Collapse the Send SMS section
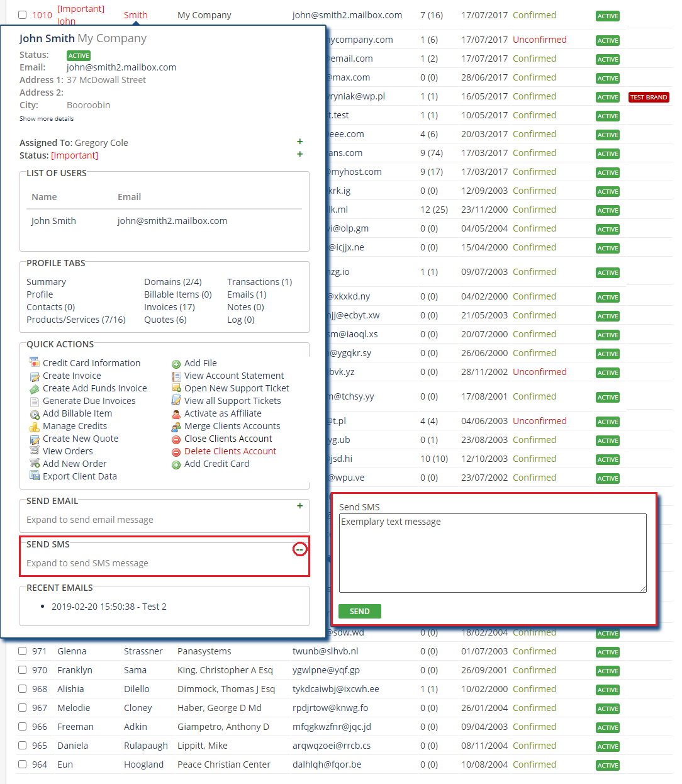The height and width of the screenshot is (784, 682). (x=300, y=549)
